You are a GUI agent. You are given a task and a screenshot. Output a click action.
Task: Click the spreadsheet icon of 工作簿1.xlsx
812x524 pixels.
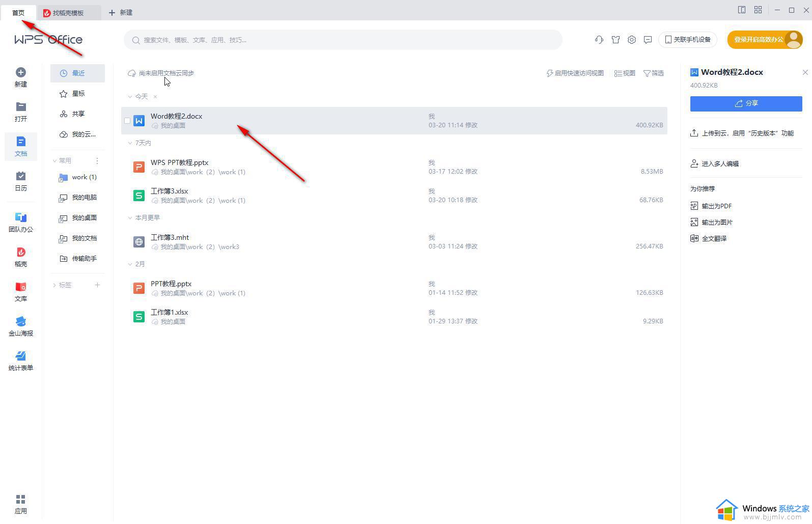139,317
